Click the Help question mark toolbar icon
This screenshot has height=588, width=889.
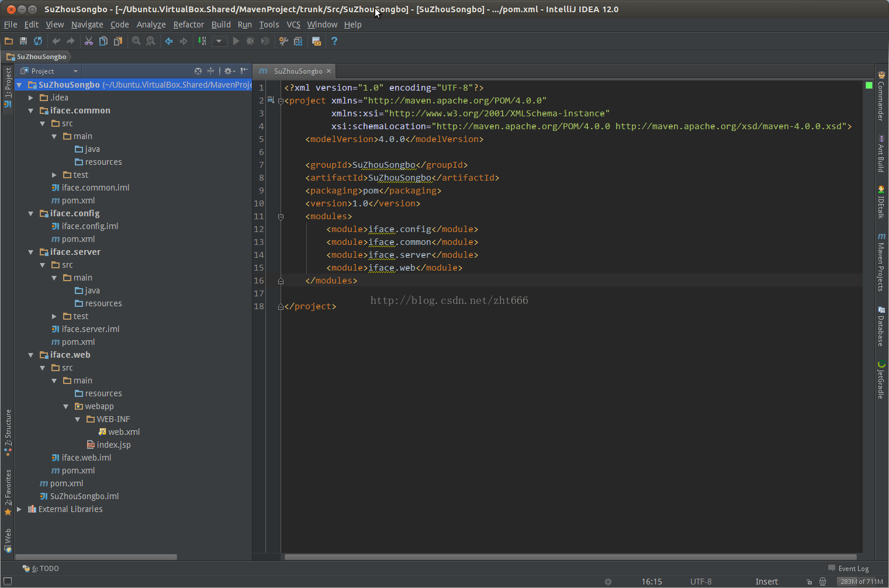[x=334, y=41]
